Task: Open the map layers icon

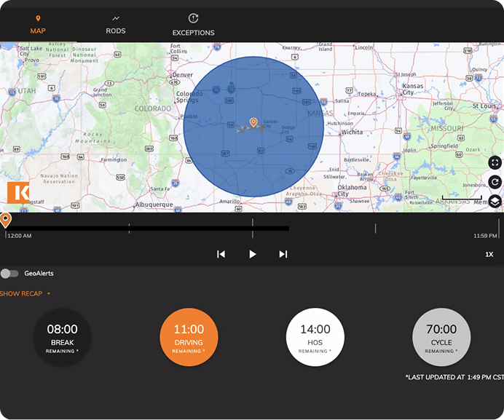Action: pyautogui.click(x=495, y=202)
